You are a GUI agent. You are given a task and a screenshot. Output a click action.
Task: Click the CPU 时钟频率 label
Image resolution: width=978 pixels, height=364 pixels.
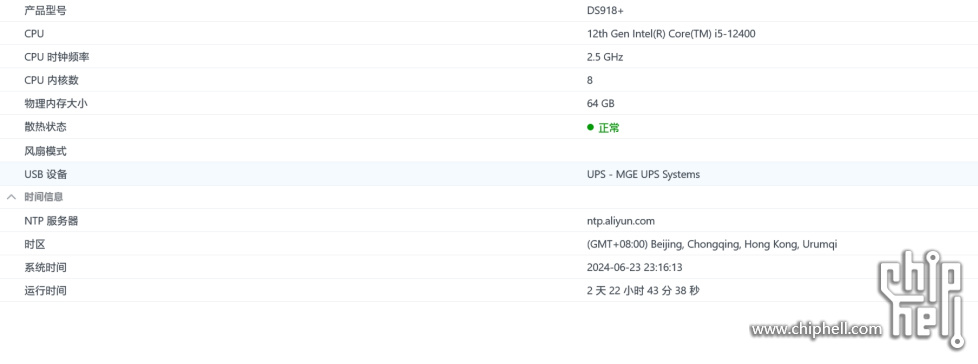pos(57,57)
